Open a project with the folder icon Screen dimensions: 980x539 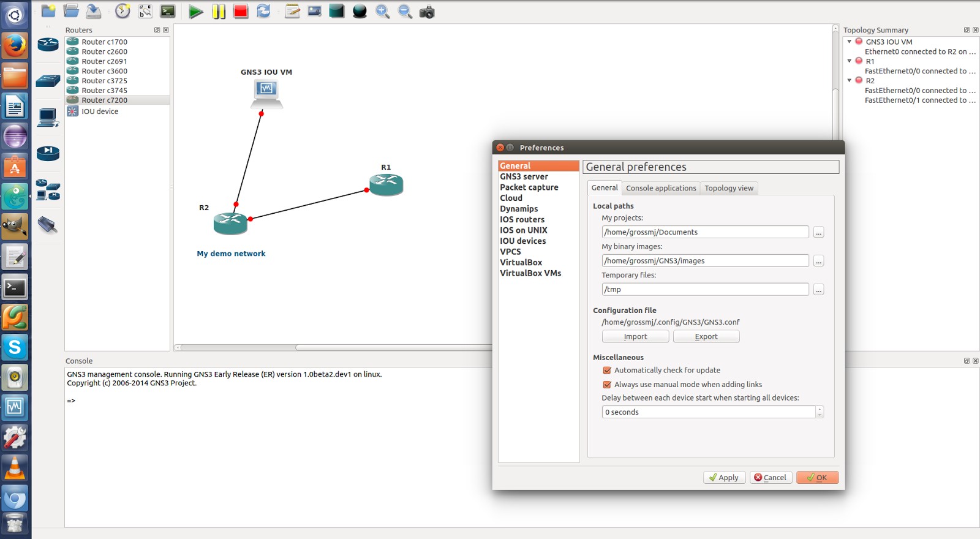(71, 11)
